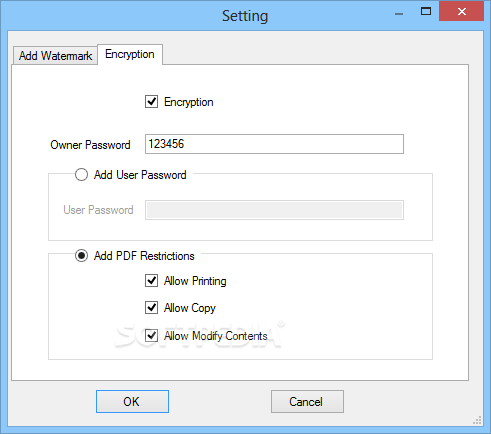Close the Setting dialog

point(462,12)
